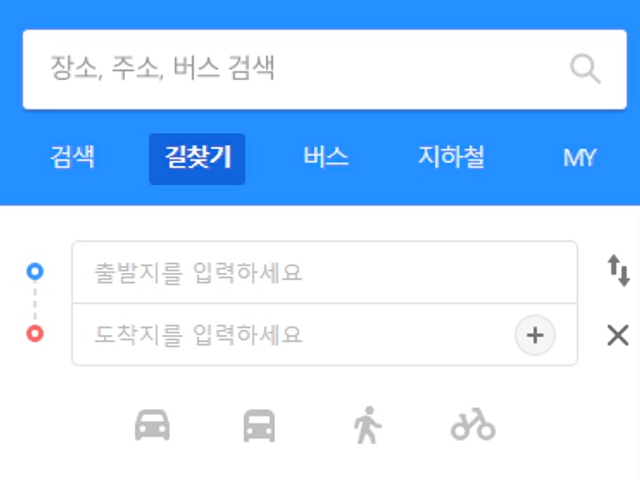
Task: Focus the 장소, 주소, 버스 검색 search box
Action: [x=325, y=69]
